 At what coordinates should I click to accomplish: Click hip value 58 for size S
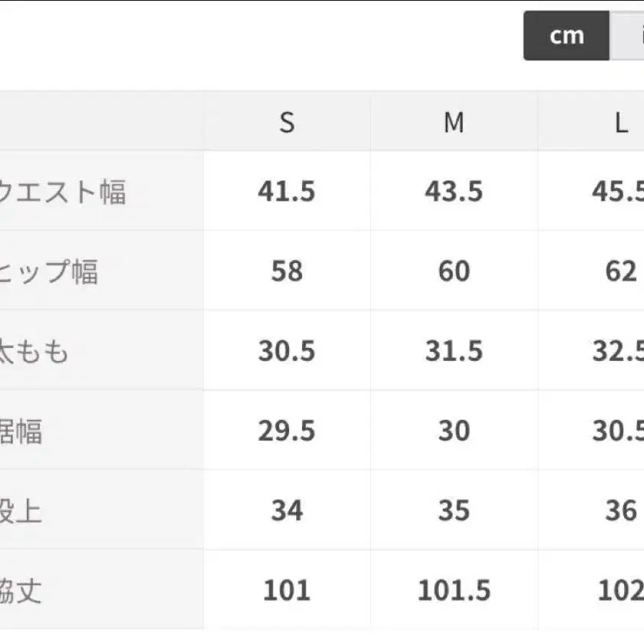click(x=287, y=271)
